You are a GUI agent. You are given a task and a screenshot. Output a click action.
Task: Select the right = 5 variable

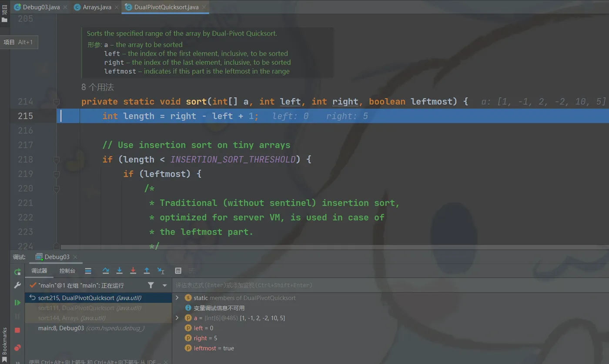(x=205, y=338)
